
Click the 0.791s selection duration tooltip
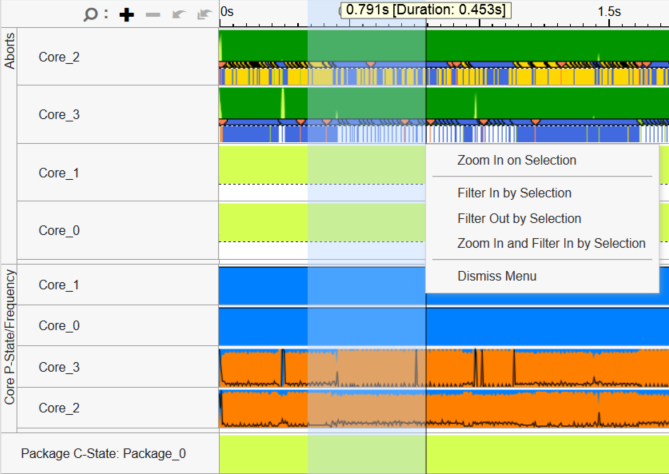(x=425, y=10)
